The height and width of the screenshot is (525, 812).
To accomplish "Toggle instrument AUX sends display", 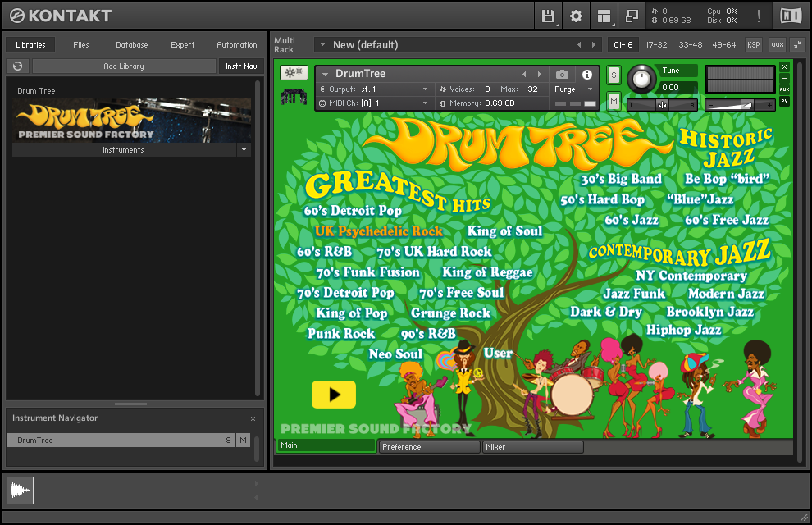I will pos(785,89).
